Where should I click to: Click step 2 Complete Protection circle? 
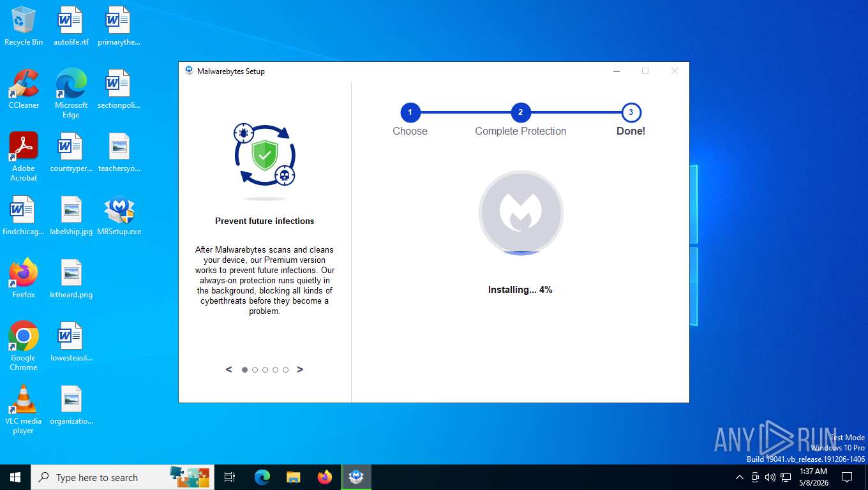point(520,113)
